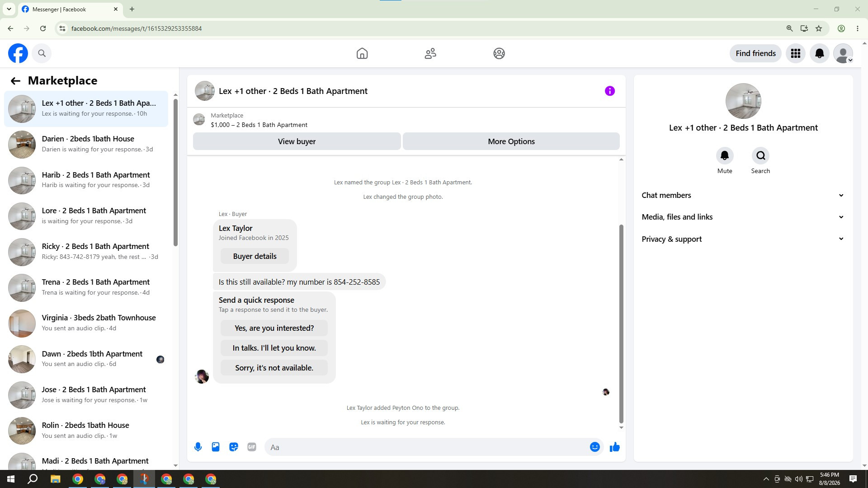Image resolution: width=868 pixels, height=488 pixels.
Task: Send quick response "Sorry, it's not available."
Action: point(274,368)
